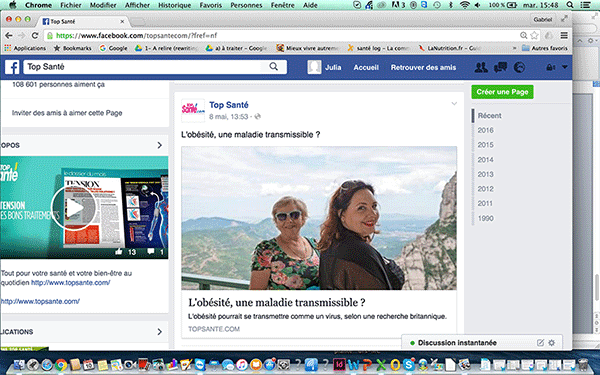Click volume icon in menu bar
Screen dimensions: 600x375
click(478, 5)
